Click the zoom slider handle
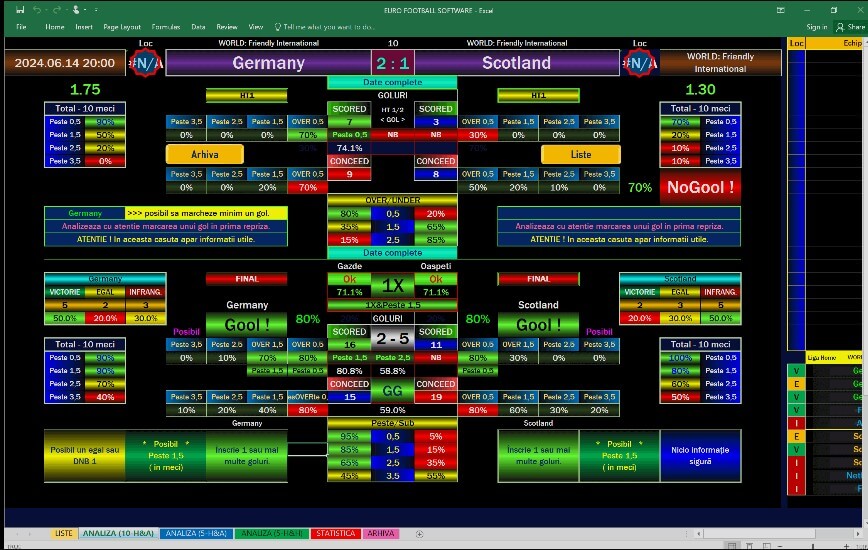 [813, 546]
